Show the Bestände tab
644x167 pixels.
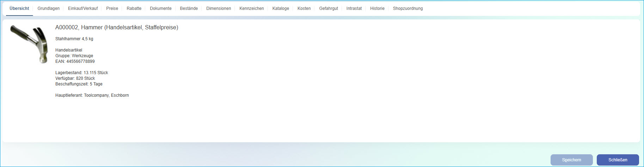click(x=189, y=8)
